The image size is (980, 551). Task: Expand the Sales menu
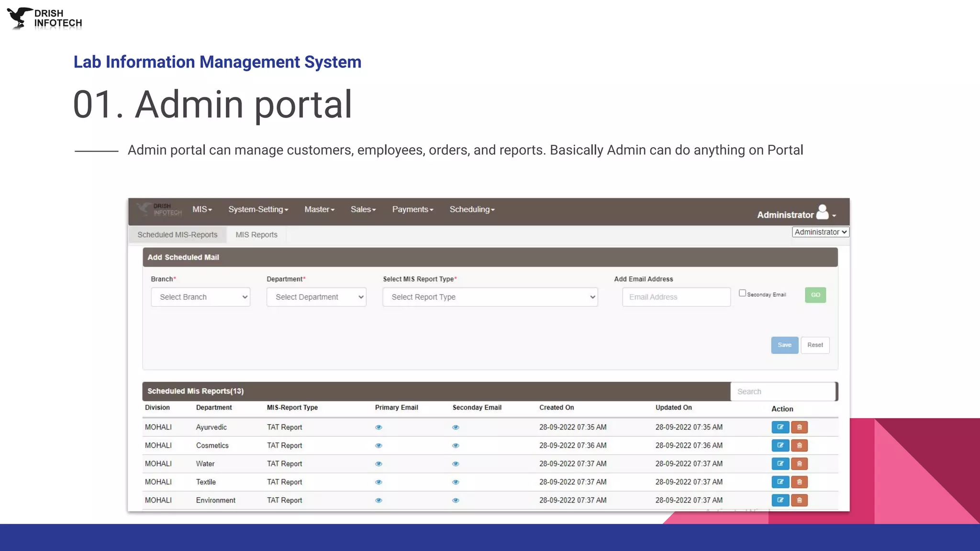pyautogui.click(x=363, y=209)
